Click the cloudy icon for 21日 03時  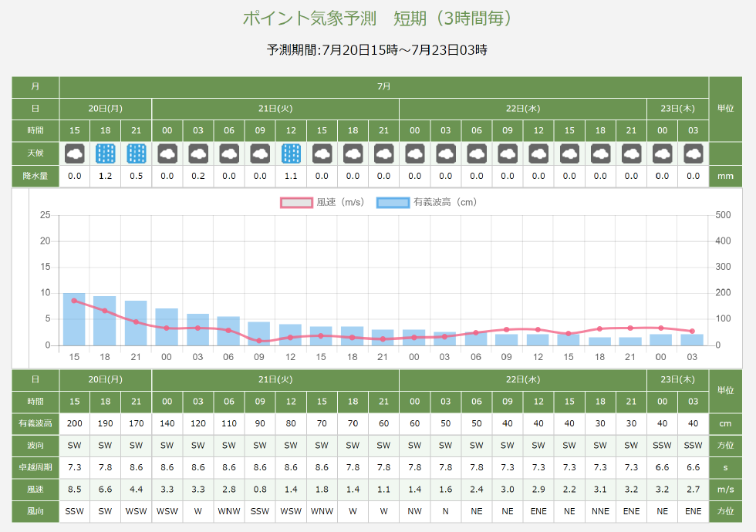pyautogui.click(x=198, y=153)
